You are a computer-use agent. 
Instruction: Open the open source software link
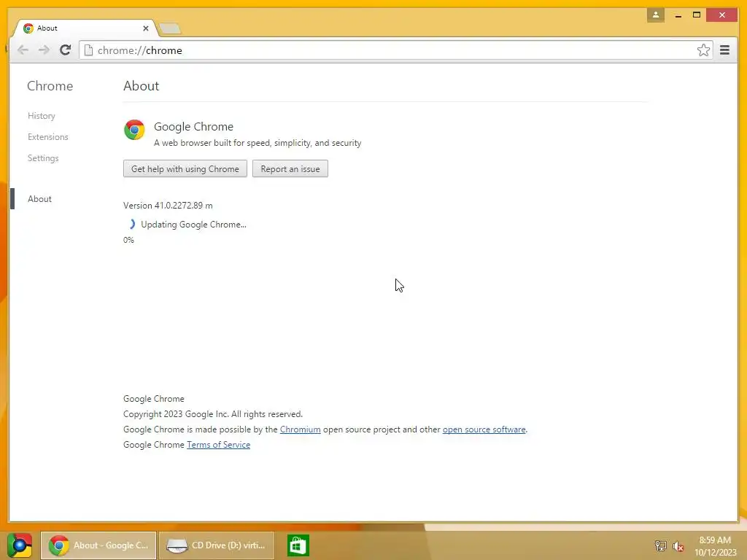484,429
